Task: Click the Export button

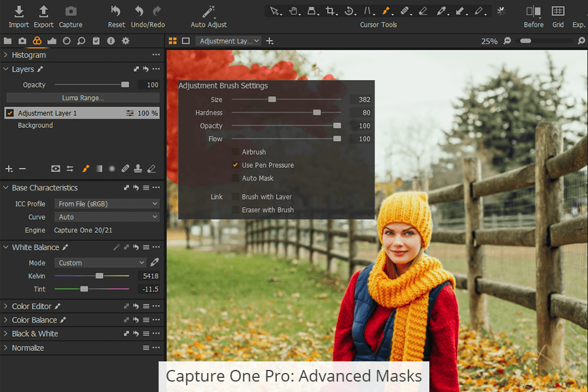Action: click(x=43, y=12)
